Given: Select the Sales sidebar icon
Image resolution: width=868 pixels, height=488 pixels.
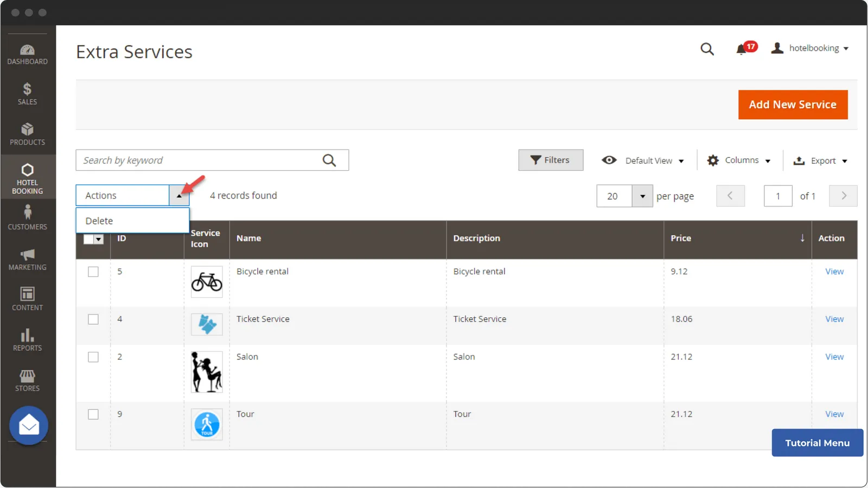Looking at the screenshot, I should (27, 92).
